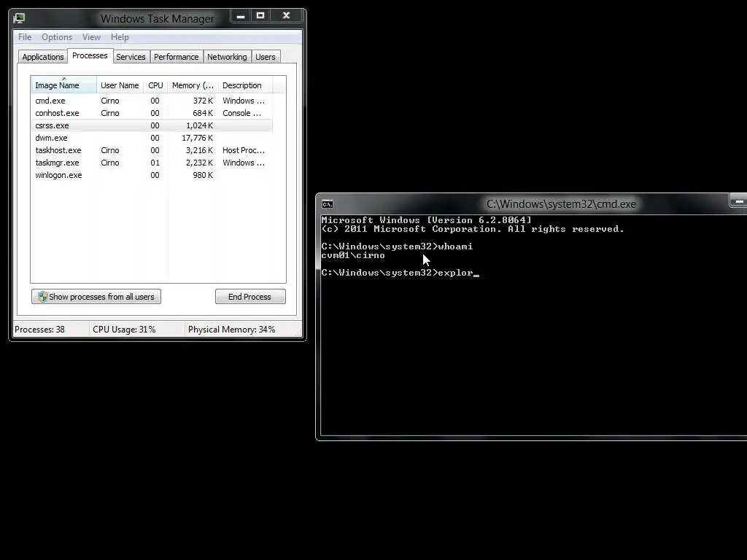Click Physical Memory: 34% in status bar
Screen dimensions: 747x560
231,330
